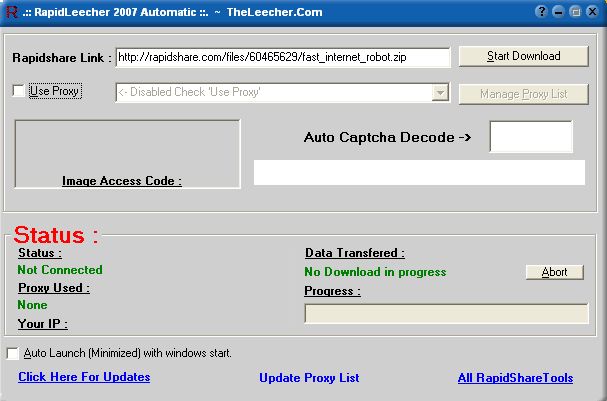Click the 'Progress :' label
Image resolution: width=607 pixels, height=401 pixels.
333,291
